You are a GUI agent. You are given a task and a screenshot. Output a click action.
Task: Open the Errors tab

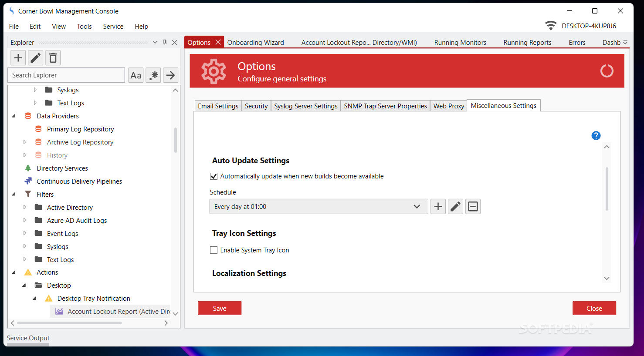click(577, 42)
